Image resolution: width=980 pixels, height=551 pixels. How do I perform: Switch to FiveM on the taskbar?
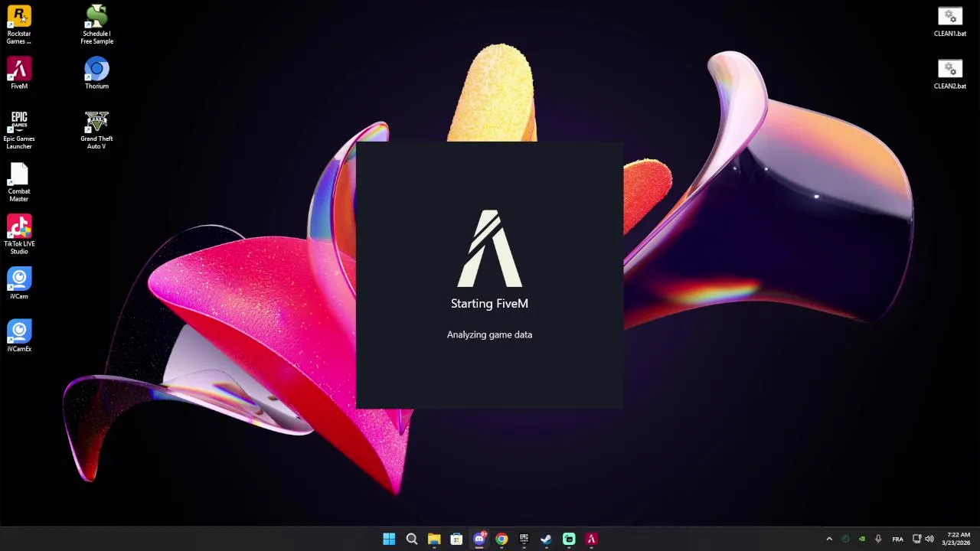point(591,539)
